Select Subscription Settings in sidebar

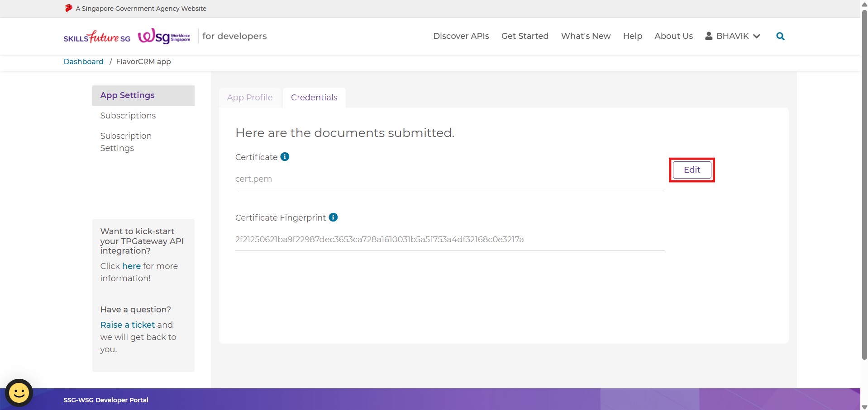126,142
